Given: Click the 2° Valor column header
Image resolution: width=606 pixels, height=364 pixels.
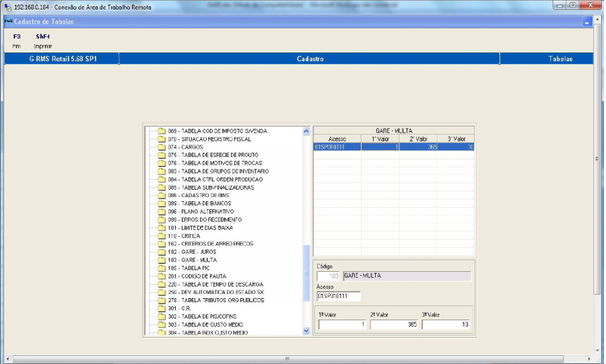Looking at the screenshot, I should (418, 139).
